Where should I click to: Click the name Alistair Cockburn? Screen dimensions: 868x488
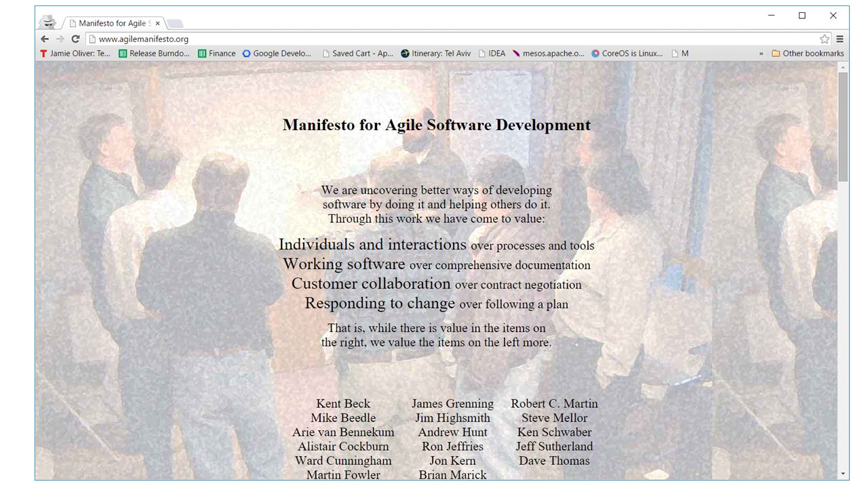click(x=343, y=446)
